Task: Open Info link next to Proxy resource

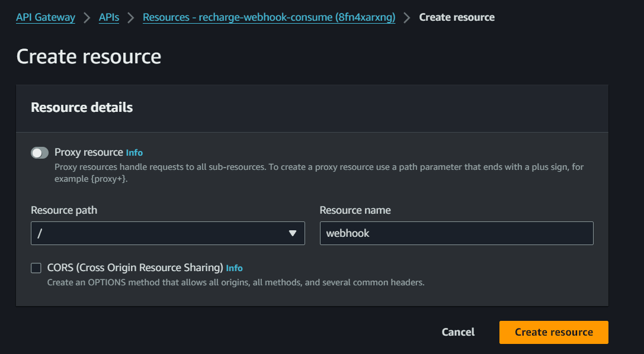Action: 134,153
